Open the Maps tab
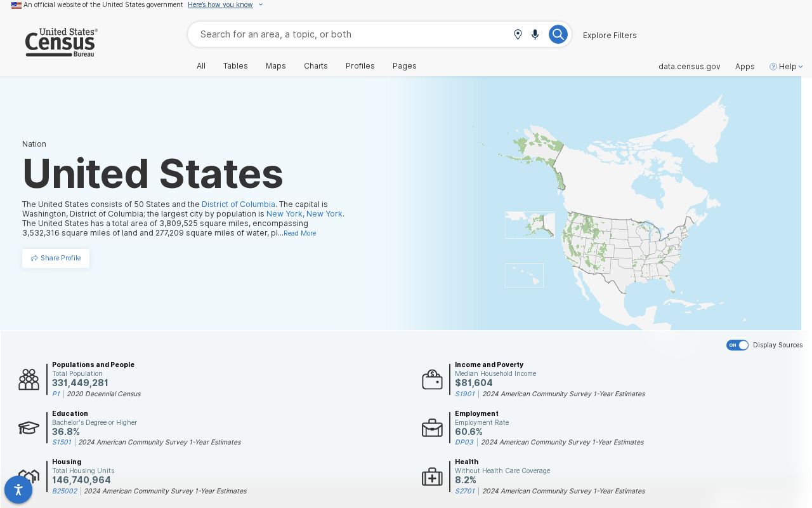812x508 pixels. click(x=276, y=66)
